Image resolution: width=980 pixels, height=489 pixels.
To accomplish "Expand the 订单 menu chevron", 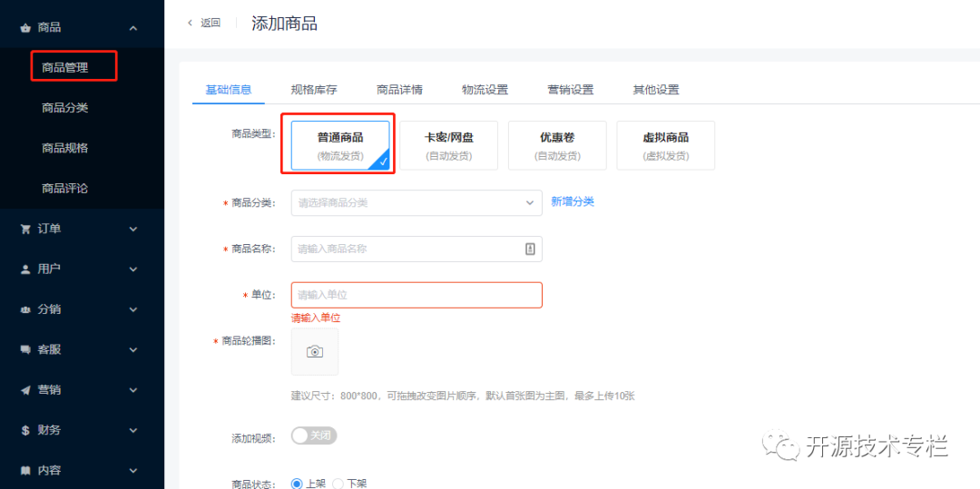I will point(132,230).
